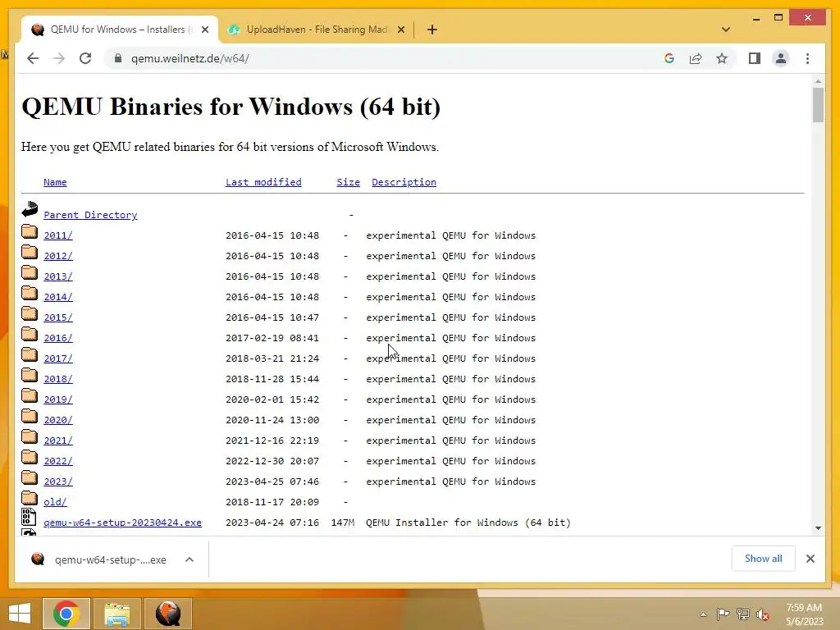This screenshot has height=630, width=840.
Task: Click the forward navigation arrow
Action: tap(59, 58)
